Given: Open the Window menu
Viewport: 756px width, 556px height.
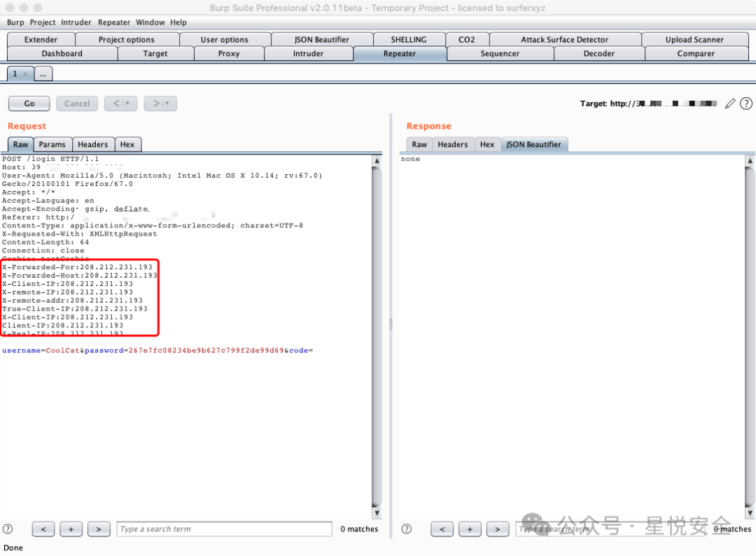Looking at the screenshot, I should 150,22.
